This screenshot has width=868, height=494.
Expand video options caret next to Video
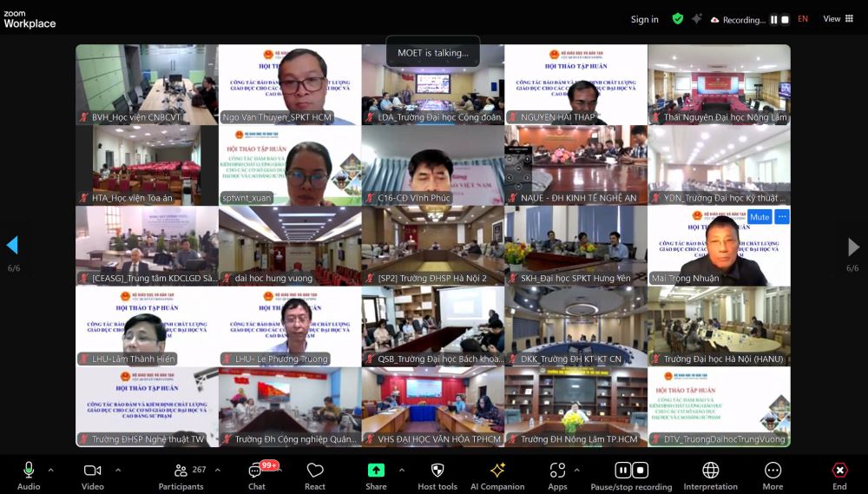point(118,470)
